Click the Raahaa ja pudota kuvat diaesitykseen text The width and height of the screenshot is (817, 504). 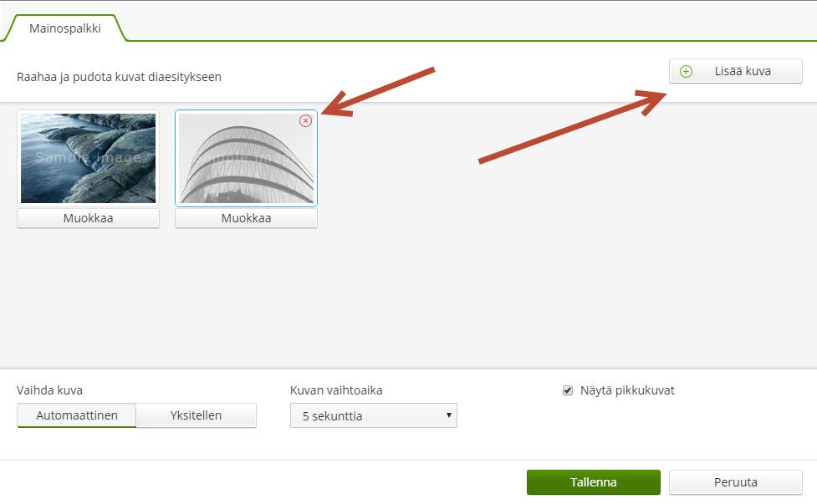[119, 77]
